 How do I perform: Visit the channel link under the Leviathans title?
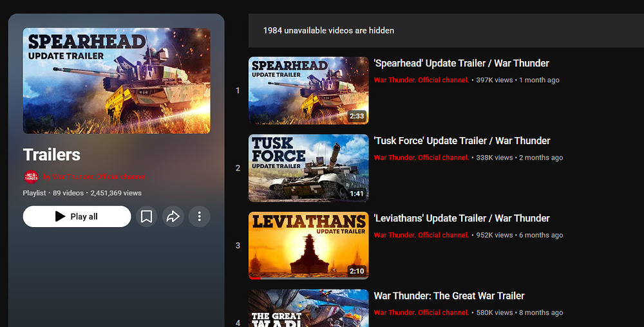[x=421, y=236]
